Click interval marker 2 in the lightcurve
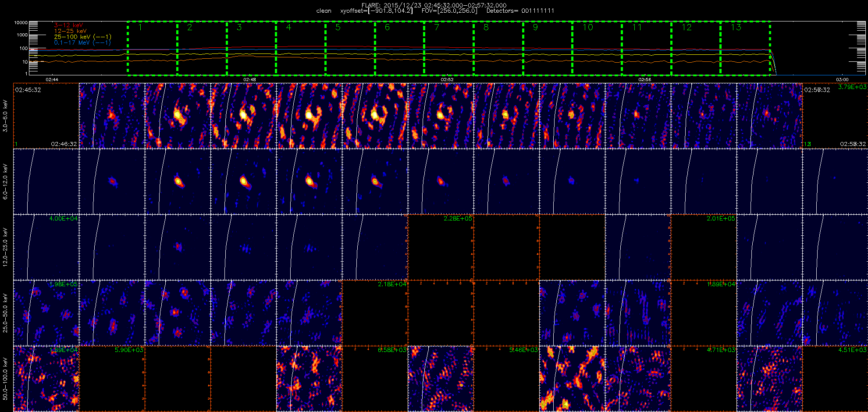 coord(189,28)
